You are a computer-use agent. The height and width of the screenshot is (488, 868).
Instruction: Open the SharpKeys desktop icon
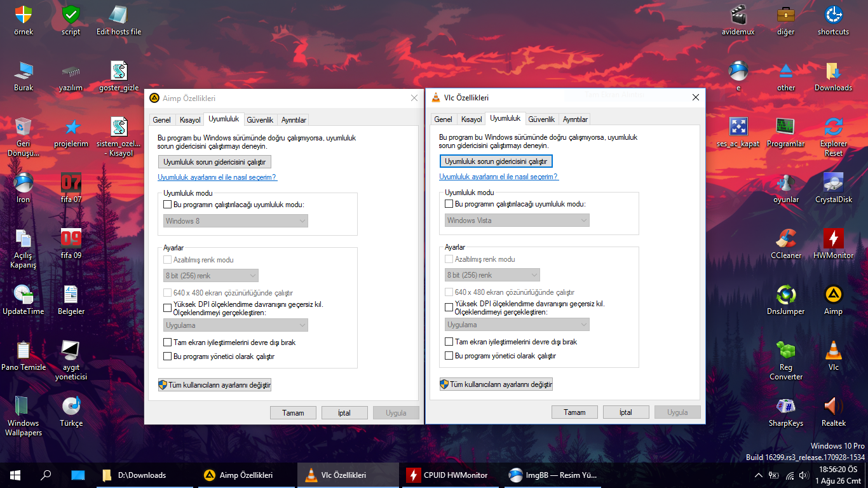[x=786, y=412]
